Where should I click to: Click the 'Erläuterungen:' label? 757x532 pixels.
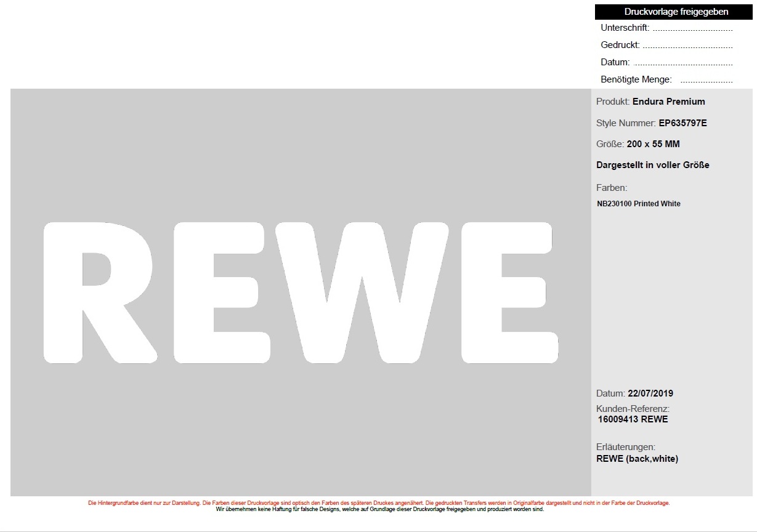pyautogui.click(x=626, y=447)
